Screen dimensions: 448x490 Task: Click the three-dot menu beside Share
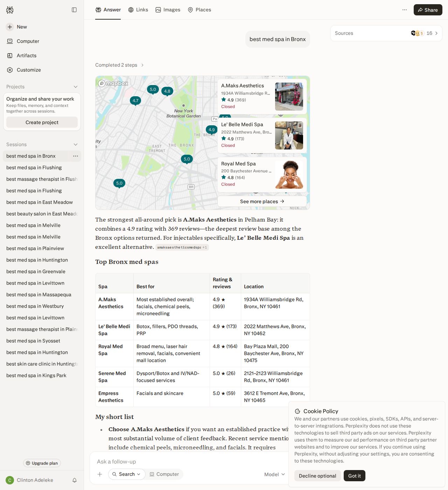[x=405, y=10]
